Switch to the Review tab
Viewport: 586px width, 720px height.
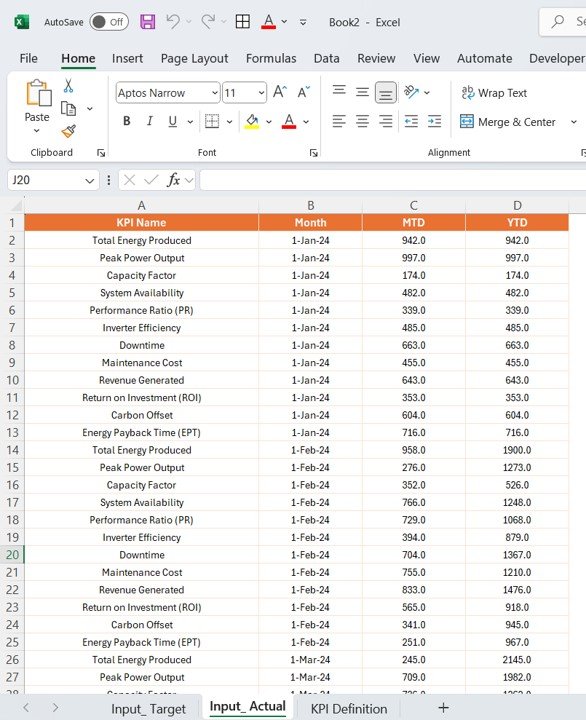376,58
